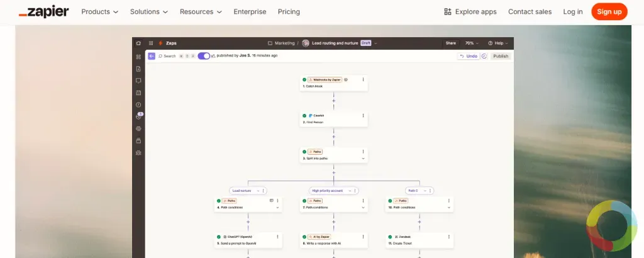Open three-dot menu on Lead nurture path pill
The height and width of the screenshot is (258, 644).
264,191
